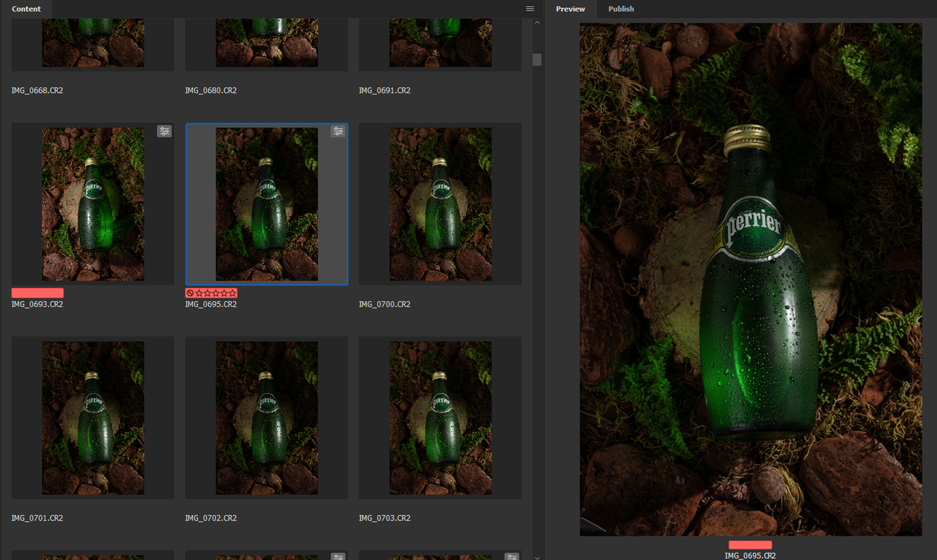Click the scroll up arrow in Content panel

[x=537, y=23]
